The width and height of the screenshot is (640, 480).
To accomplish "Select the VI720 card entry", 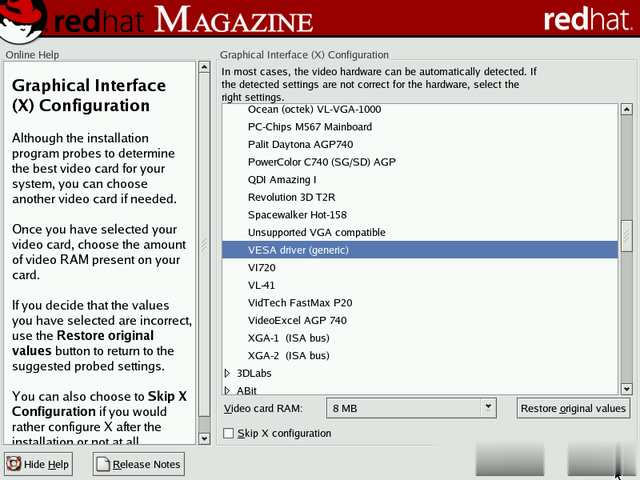I will tap(420, 267).
